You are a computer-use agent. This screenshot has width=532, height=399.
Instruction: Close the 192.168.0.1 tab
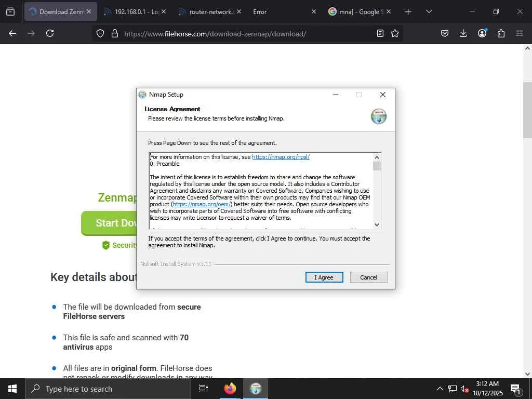point(164,11)
